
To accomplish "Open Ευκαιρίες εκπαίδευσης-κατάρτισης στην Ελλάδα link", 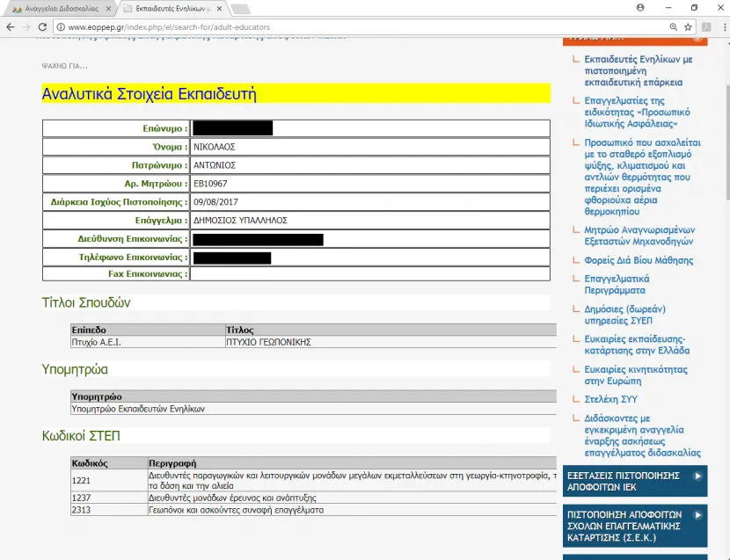I will point(637,345).
